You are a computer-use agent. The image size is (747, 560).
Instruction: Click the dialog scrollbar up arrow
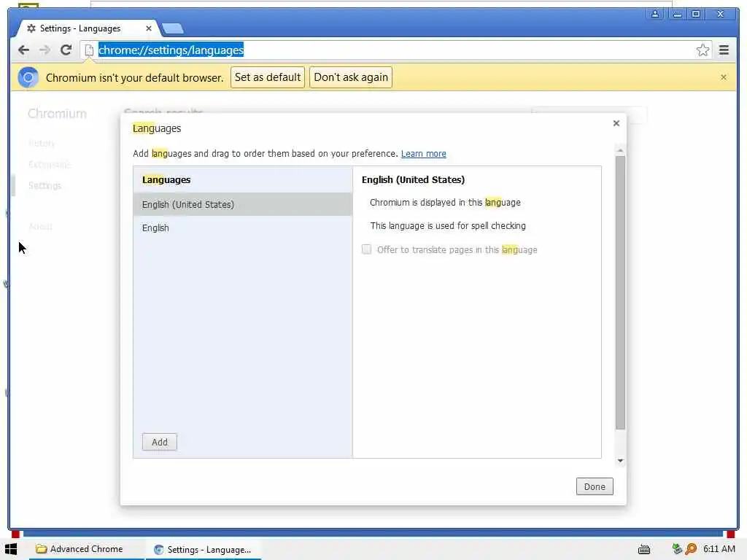point(620,150)
